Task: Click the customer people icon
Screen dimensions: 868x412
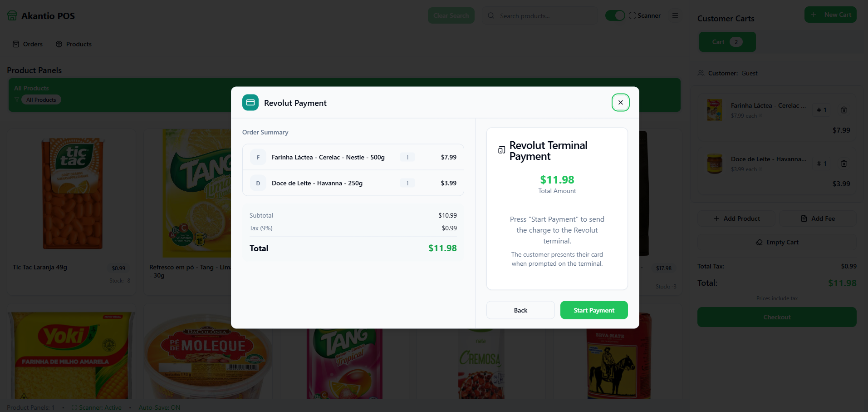Action: pos(701,73)
